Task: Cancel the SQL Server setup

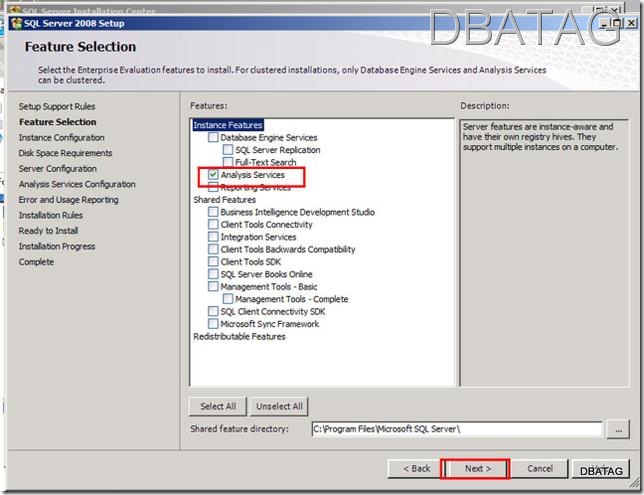Action: tap(540, 468)
